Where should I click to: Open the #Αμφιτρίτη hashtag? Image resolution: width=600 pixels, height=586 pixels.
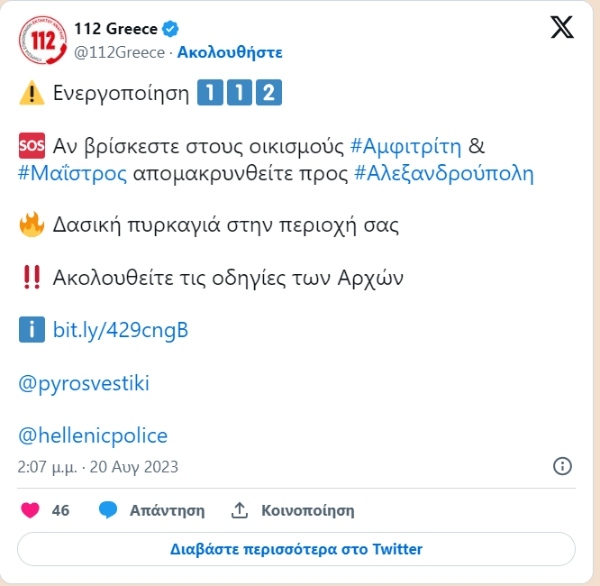pos(406,146)
